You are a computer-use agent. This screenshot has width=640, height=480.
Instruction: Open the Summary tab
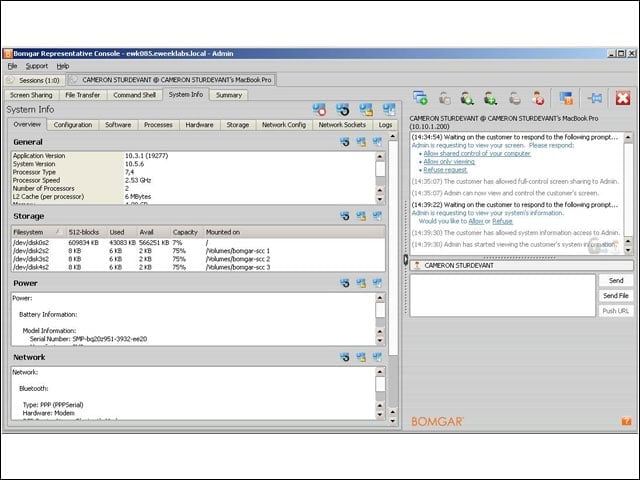[229, 95]
